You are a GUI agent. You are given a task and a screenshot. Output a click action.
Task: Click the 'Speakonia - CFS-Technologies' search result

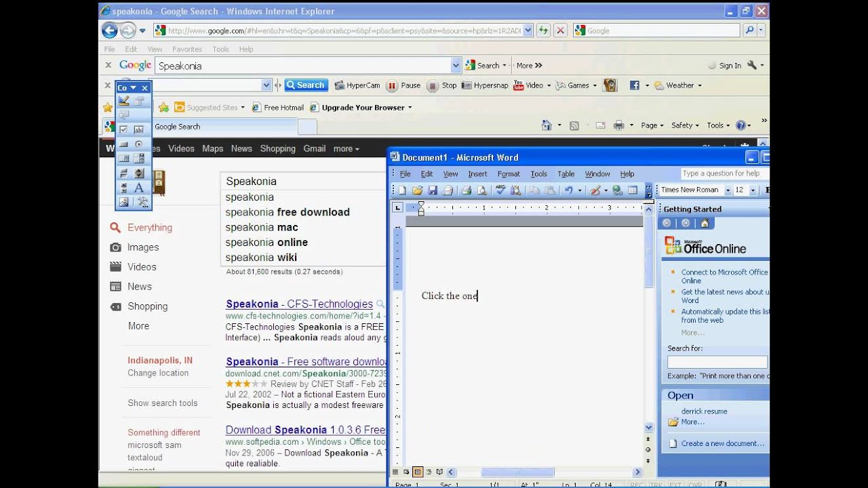tap(299, 304)
